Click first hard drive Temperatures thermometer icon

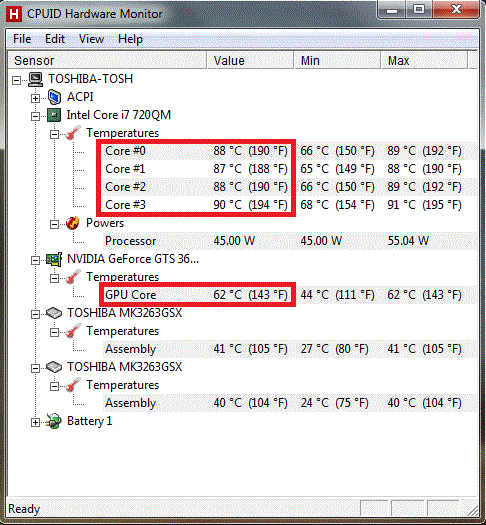coord(73,331)
